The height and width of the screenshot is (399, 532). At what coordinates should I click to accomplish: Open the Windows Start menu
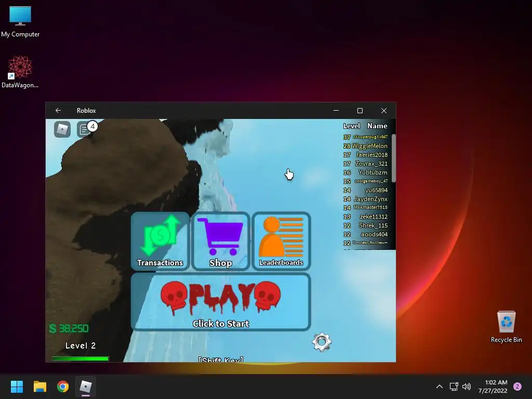click(x=17, y=387)
